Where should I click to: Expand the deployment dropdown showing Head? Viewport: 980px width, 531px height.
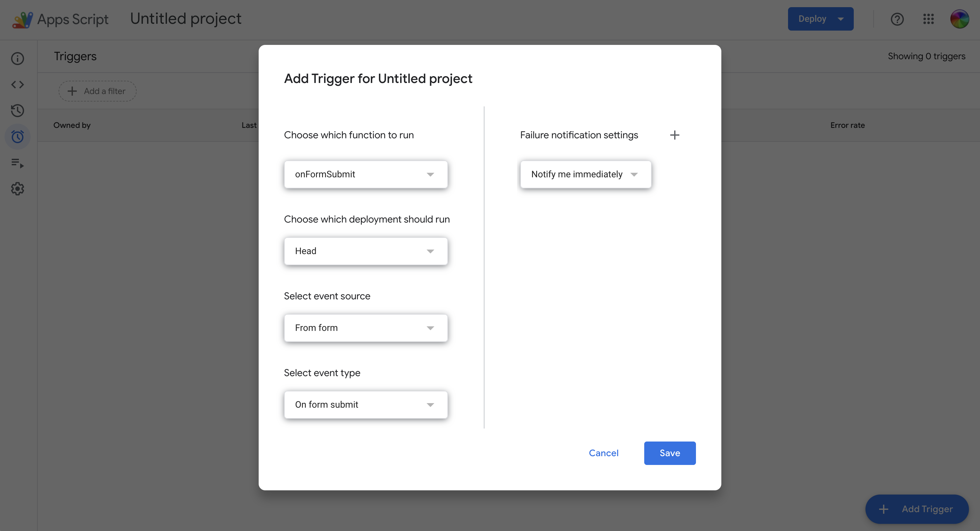tap(366, 251)
